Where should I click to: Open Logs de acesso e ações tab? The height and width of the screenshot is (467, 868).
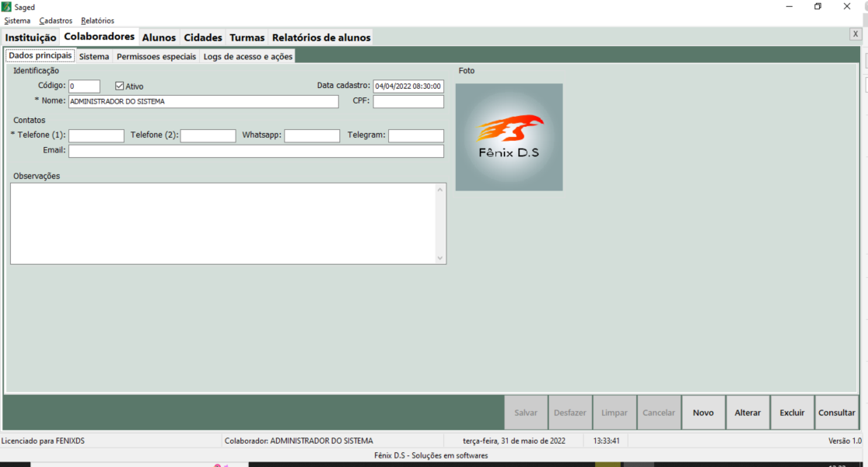[247, 57]
